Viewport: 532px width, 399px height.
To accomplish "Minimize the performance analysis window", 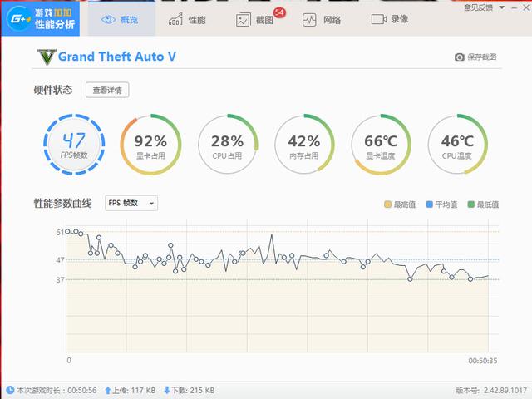I will (515, 7).
